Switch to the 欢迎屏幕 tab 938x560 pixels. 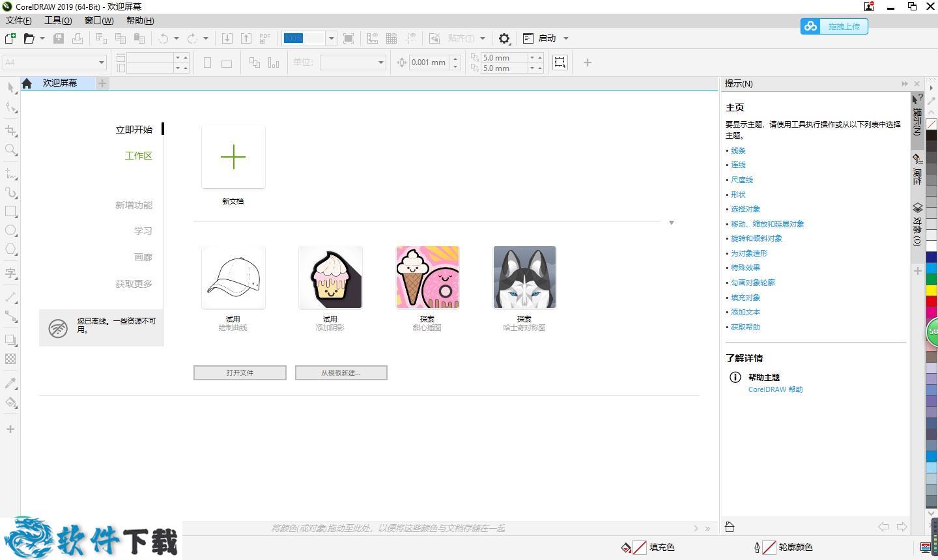point(60,83)
